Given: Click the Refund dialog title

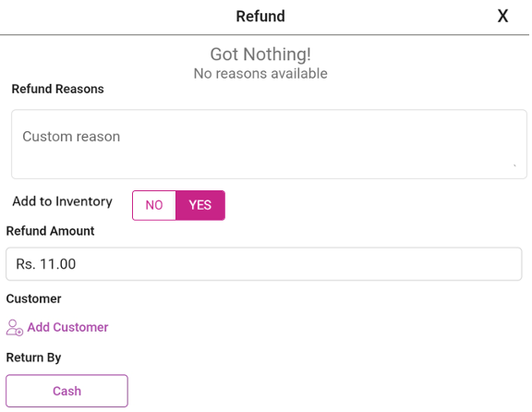Looking at the screenshot, I should click(260, 17).
